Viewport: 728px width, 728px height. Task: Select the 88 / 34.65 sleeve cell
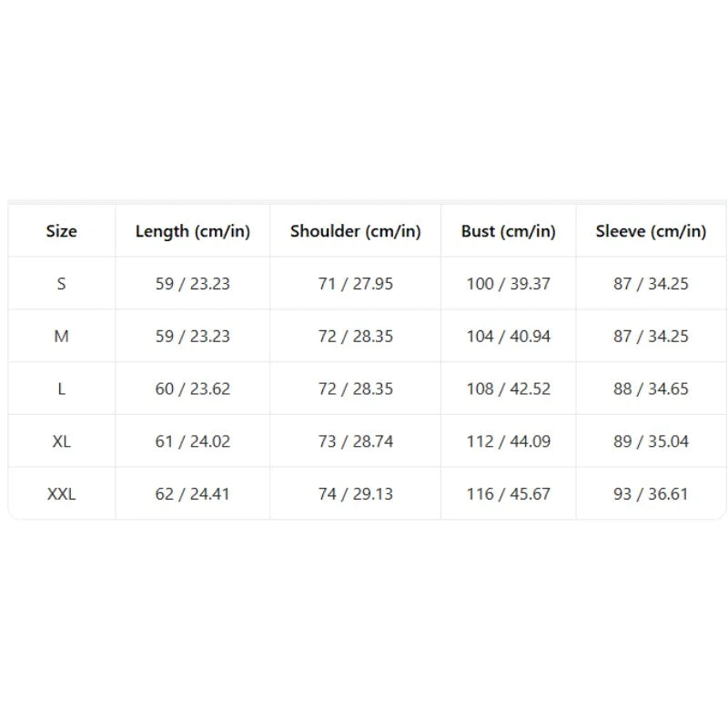point(651,389)
